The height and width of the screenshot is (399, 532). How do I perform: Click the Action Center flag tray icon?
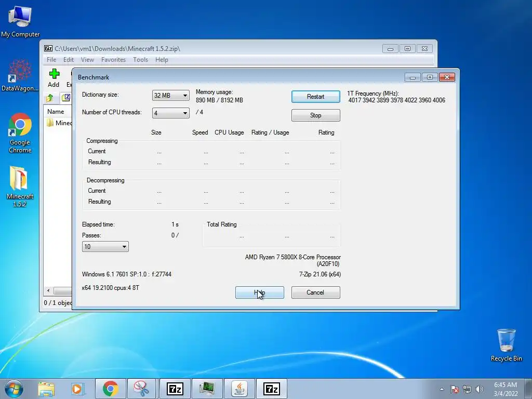(x=455, y=389)
